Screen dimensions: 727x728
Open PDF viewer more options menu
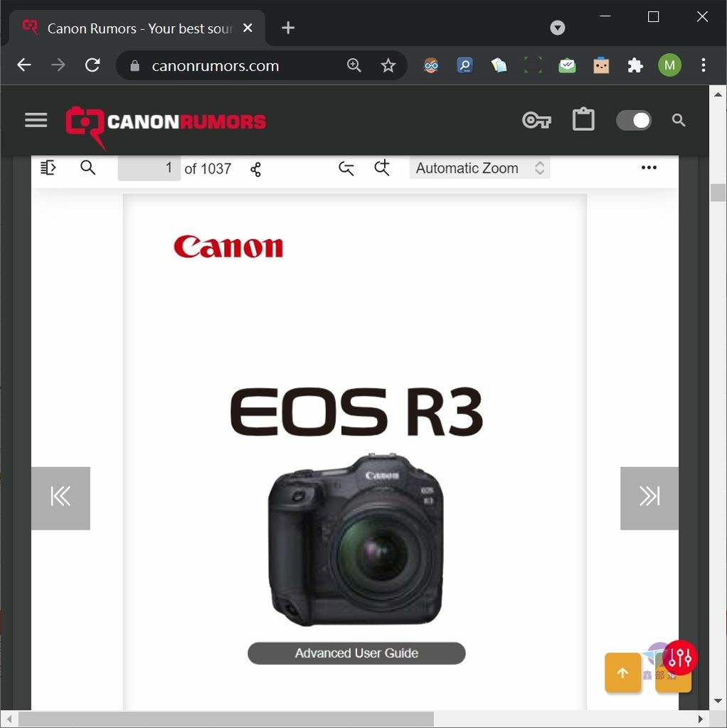[649, 168]
